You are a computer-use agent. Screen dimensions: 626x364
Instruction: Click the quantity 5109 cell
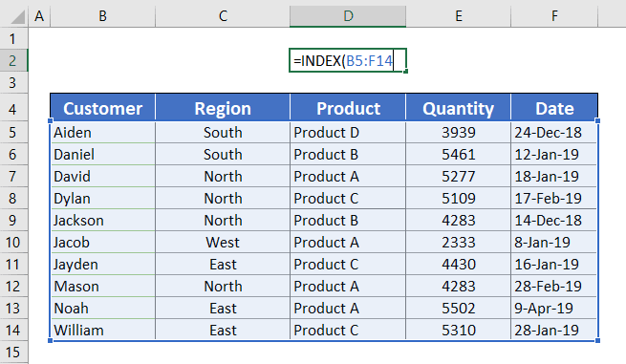[459, 199]
